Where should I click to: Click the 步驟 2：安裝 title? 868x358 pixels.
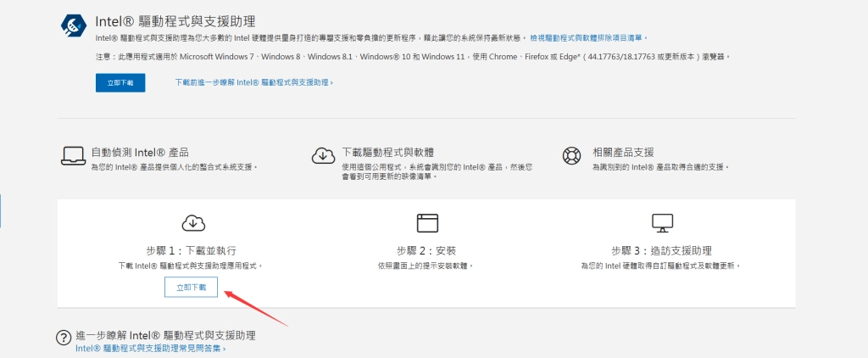tap(426, 250)
